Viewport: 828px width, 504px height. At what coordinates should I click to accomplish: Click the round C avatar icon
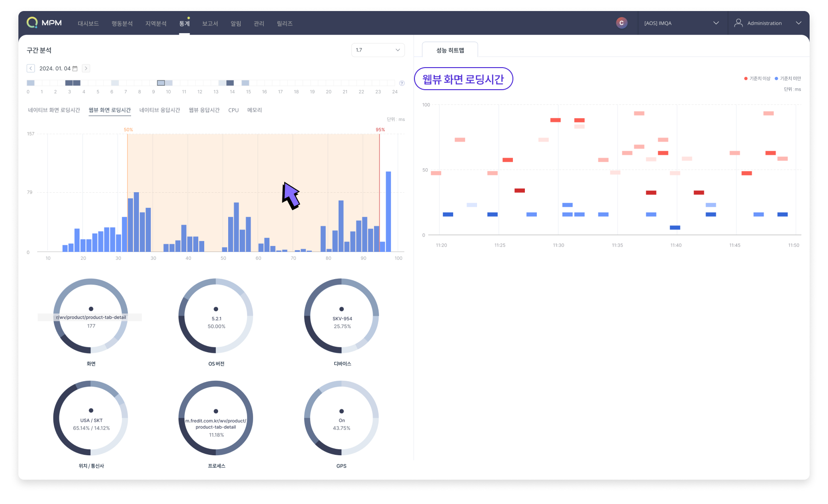[622, 23]
